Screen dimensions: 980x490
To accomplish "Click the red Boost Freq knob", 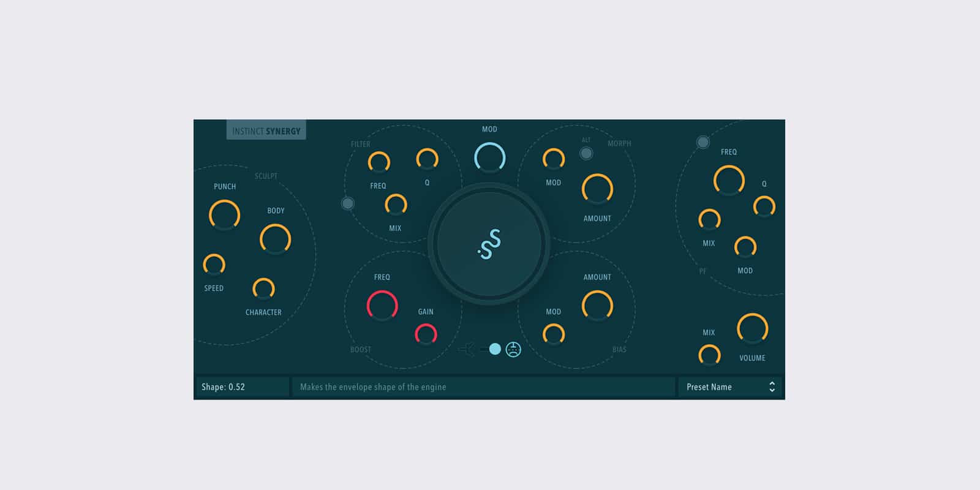I will [x=382, y=306].
